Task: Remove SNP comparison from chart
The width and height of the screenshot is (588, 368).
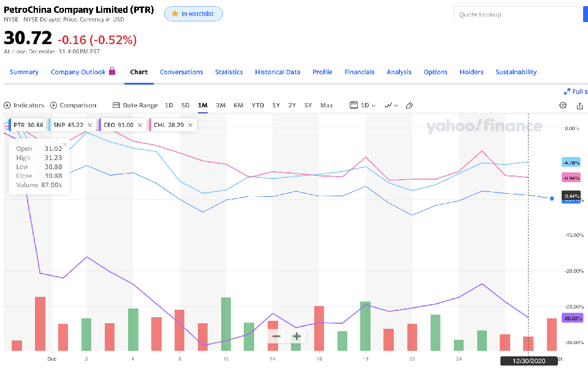Action: click(90, 125)
